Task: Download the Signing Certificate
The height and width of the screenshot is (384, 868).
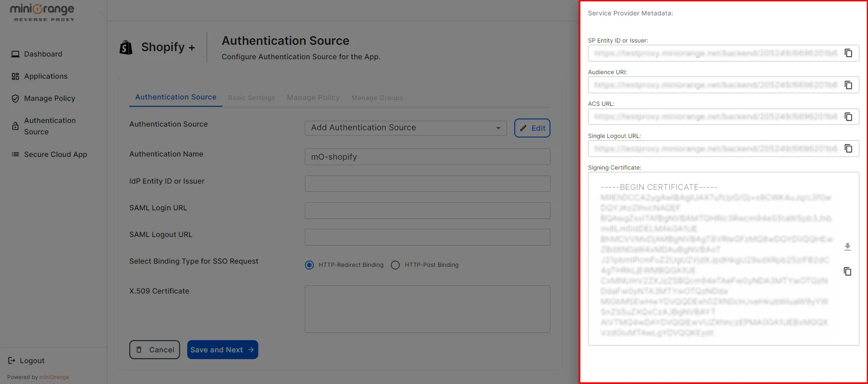Action: 848,247
